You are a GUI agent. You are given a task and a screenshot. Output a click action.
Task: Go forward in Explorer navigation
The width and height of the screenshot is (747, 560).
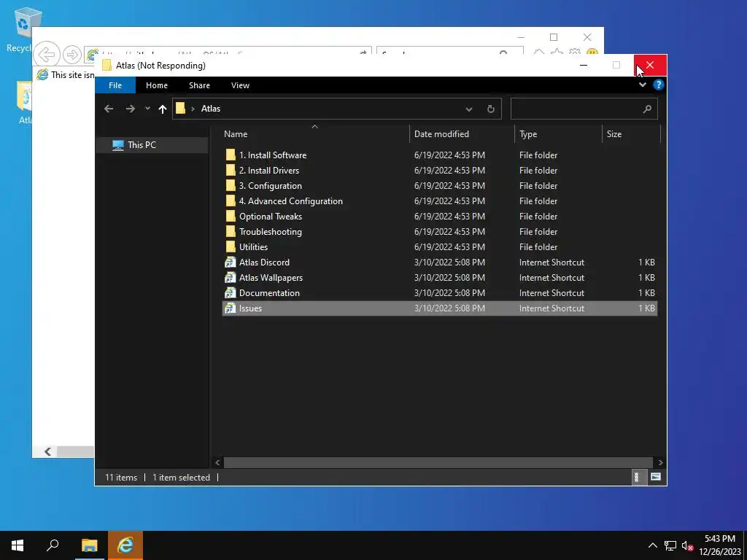[130, 109]
